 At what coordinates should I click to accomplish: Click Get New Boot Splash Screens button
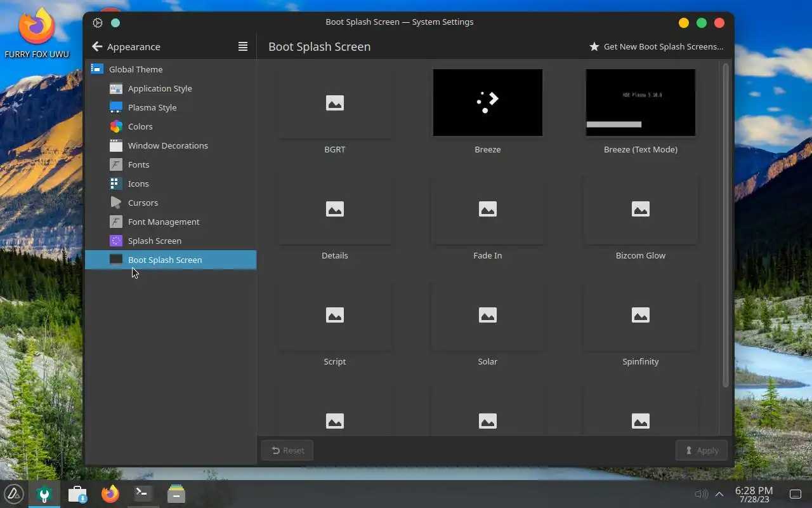pyautogui.click(x=656, y=46)
